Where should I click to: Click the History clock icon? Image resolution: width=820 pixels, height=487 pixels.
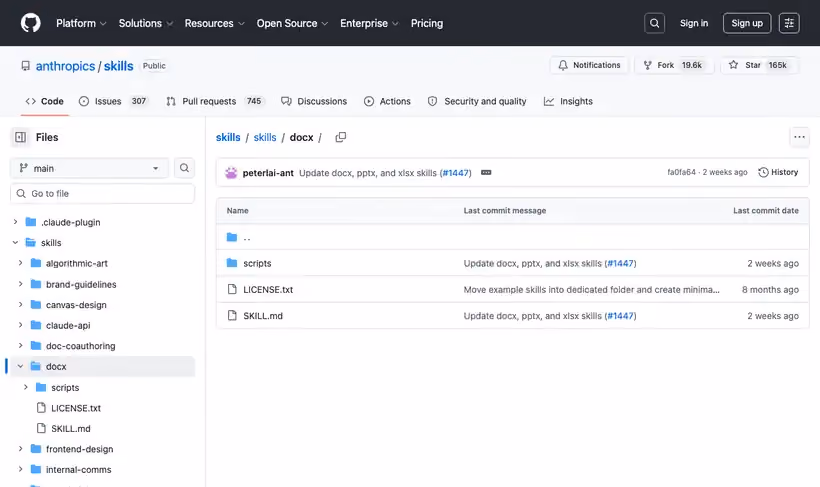click(x=763, y=172)
